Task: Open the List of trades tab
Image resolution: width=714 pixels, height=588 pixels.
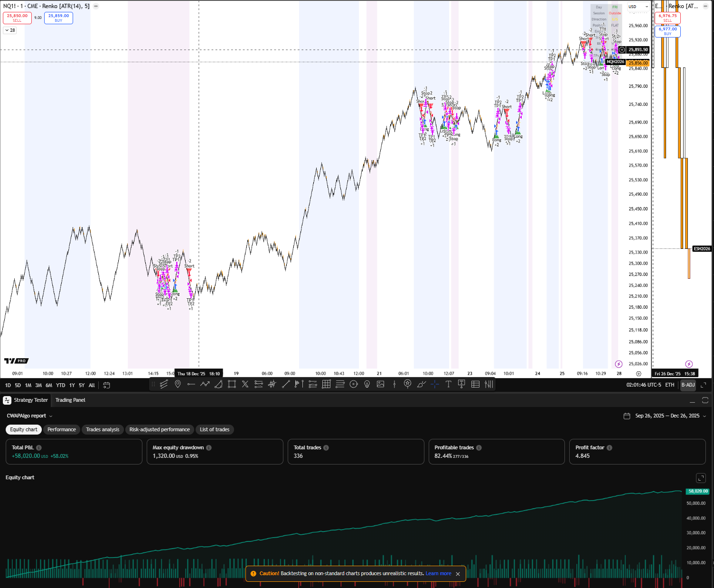Action: coord(214,429)
